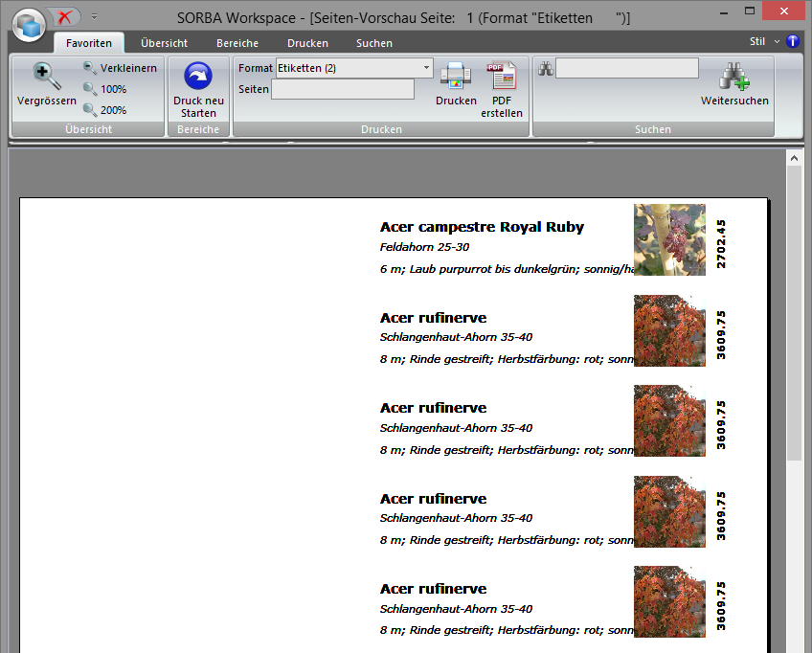Image resolution: width=812 pixels, height=653 pixels.
Task: Click the Acer campestre Royal Ruby thumbnail image
Action: tap(669, 239)
